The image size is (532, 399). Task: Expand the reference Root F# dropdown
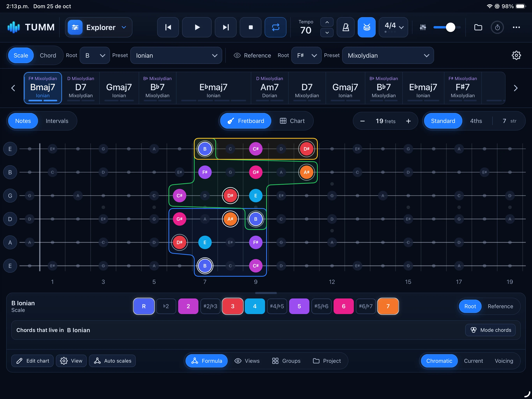pos(306,55)
